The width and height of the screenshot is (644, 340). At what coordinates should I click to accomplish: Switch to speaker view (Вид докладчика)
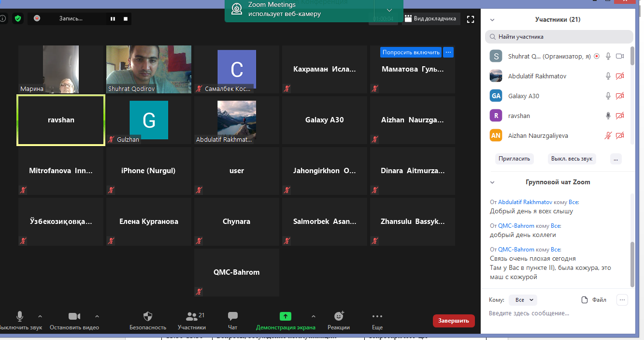coord(430,19)
